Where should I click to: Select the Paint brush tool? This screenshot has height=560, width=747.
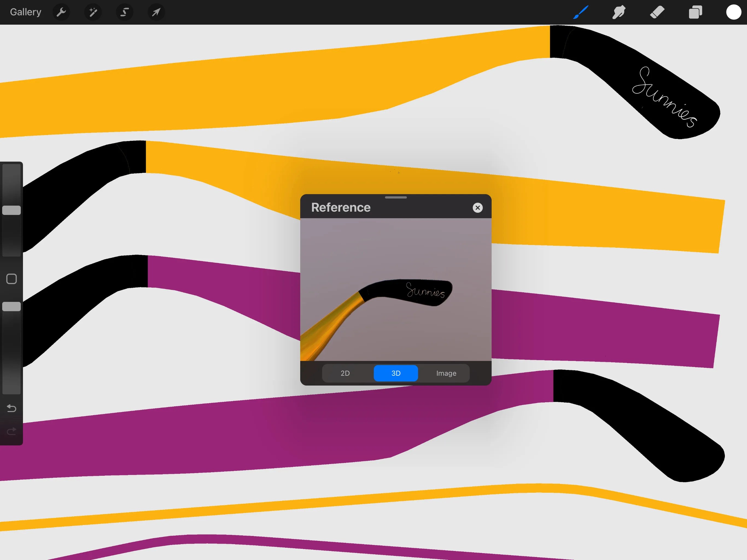(580, 12)
